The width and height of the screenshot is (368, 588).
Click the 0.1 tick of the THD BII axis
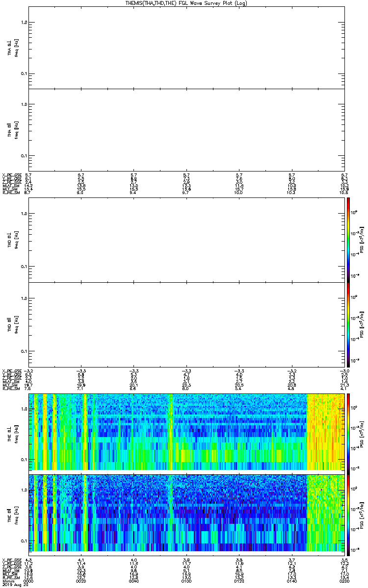point(24,351)
